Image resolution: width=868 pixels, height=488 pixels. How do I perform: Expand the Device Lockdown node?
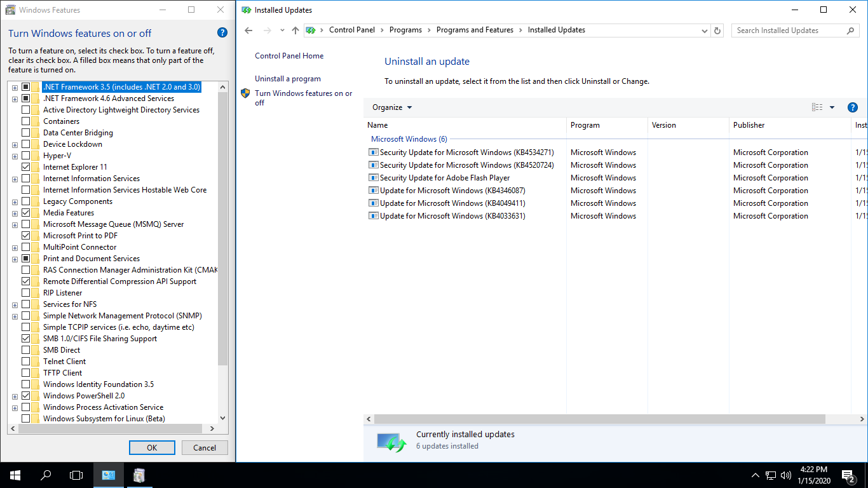pos(15,144)
